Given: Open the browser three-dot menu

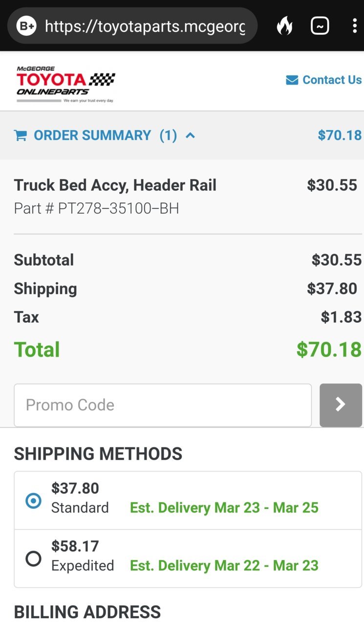Looking at the screenshot, I should [355, 26].
